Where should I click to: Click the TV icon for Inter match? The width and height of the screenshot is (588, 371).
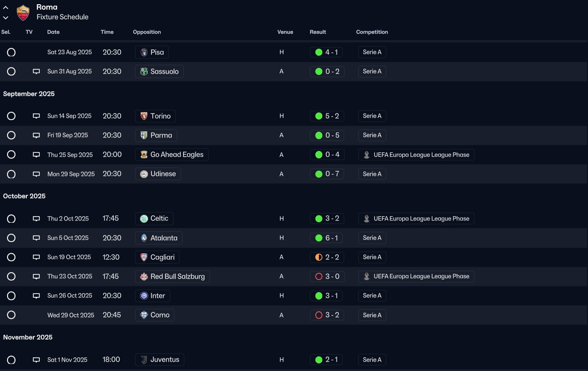coord(36,296)
